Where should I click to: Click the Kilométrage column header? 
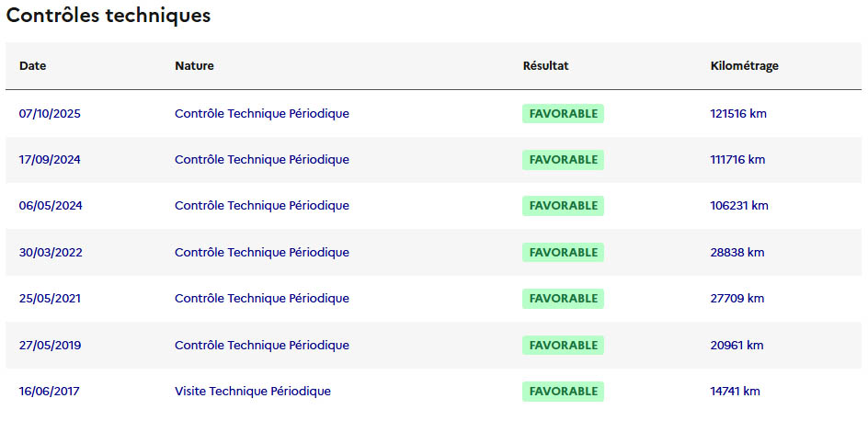coord(745,66)
